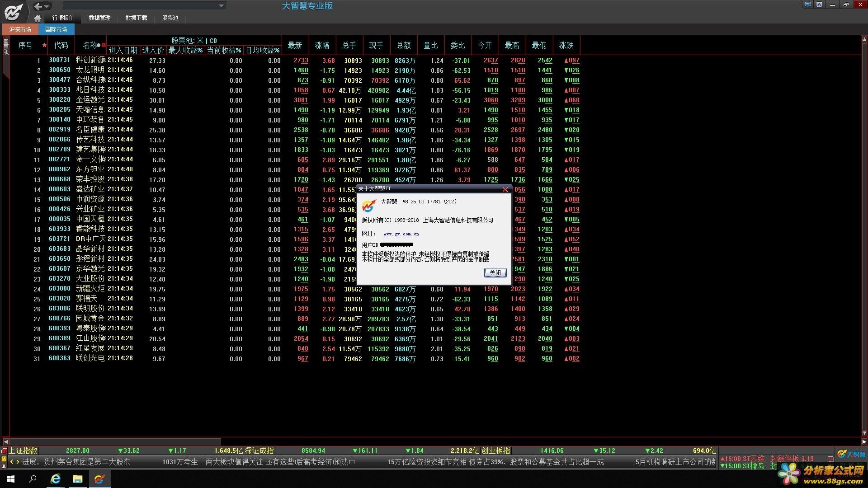Select stock name 新疆火炬
Image resolution: width=868 pixels, height=488 pixels.
point(90,289)
